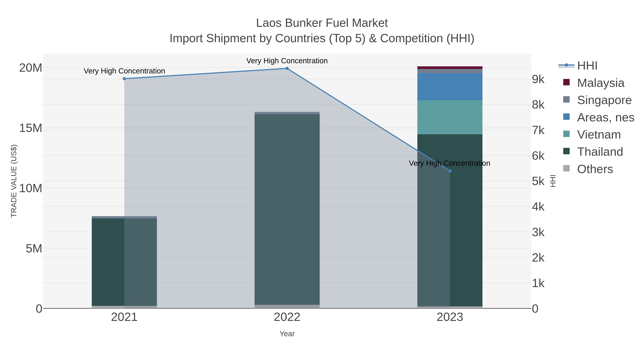This screenshot has height=362, width=644.
Task: Toggle the Thailand legend label
Action: click(x=600, y=152)
